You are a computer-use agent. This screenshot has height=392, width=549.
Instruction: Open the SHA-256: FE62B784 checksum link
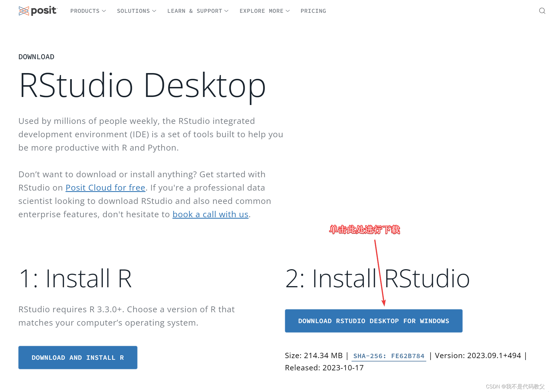coord(388,356)
